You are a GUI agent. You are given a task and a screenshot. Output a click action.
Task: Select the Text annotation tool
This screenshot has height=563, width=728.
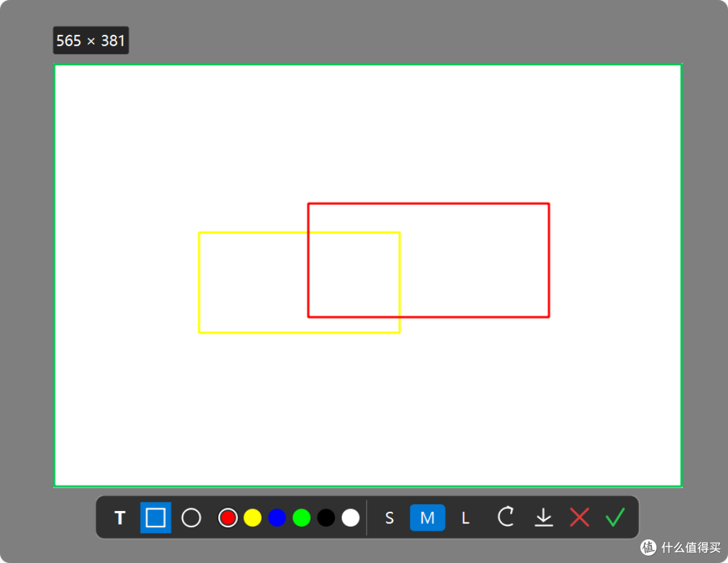[x=120, y=517]
